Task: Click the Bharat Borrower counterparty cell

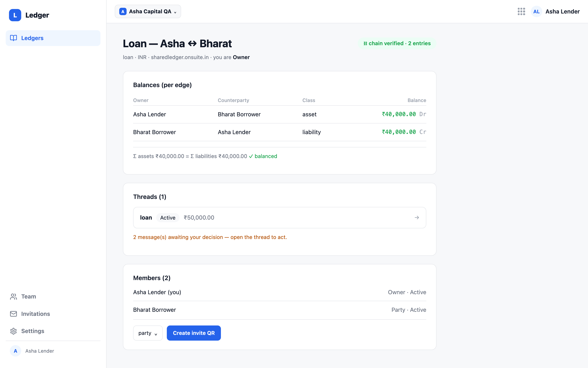Action: click(239, 114)
